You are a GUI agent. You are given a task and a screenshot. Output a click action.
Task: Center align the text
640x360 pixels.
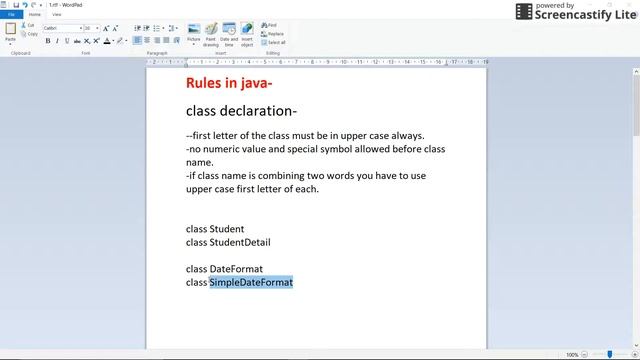(x=147, y=40)
